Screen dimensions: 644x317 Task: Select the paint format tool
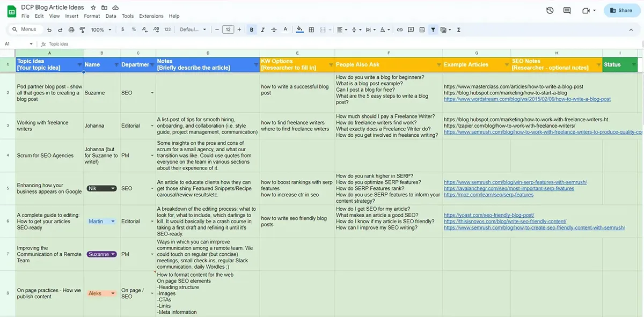point(82,30)
